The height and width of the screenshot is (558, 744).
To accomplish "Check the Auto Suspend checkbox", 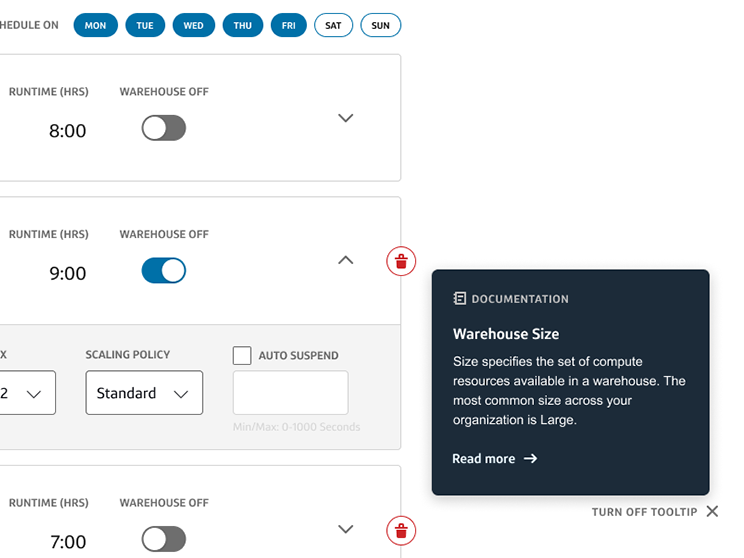I will point(242,355).
